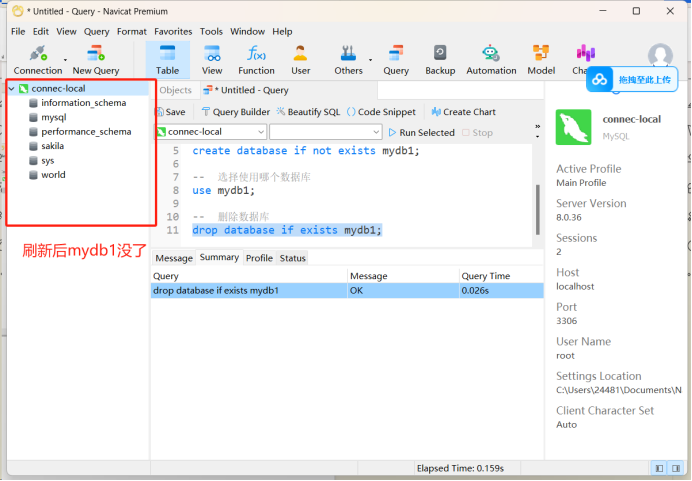Click the mysql database icon
The image size is (692, 481).
click(33, 117)
